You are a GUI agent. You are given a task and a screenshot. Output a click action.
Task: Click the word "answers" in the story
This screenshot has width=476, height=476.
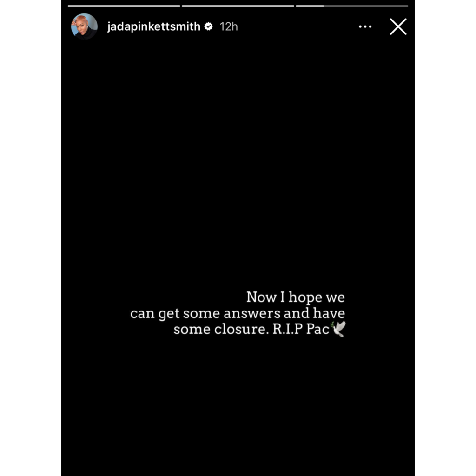click(x=252, y=313)
